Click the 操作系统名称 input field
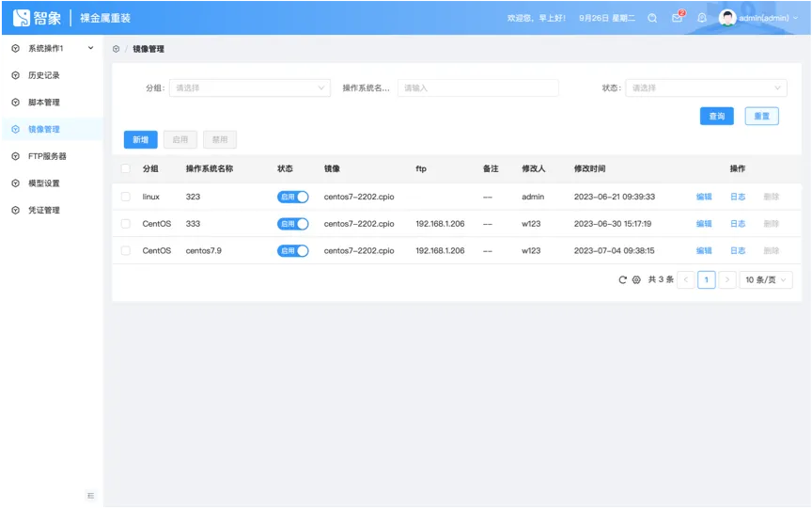 pyautogui.click(x=477, y=88)
